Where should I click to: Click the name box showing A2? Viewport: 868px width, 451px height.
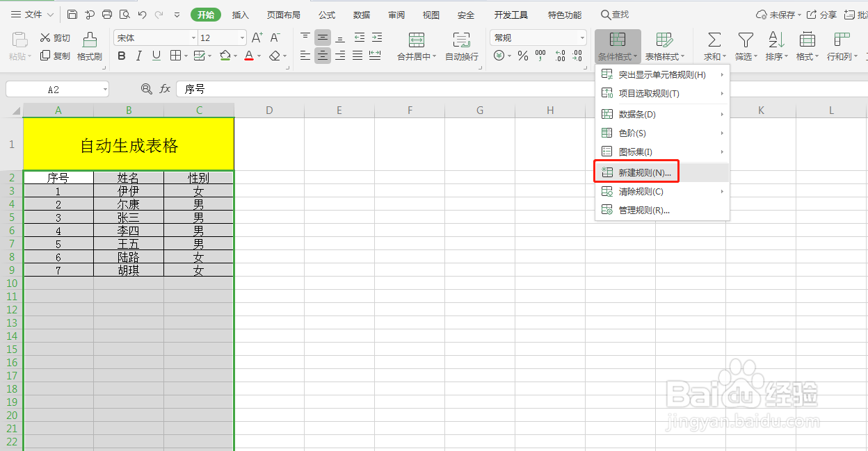[57, 89]
